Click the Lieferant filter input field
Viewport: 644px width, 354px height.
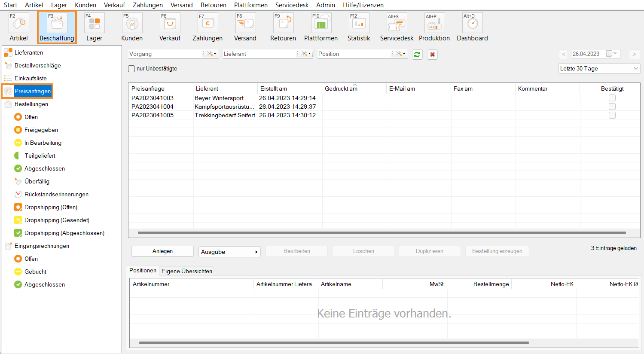[x=259, y=54]
